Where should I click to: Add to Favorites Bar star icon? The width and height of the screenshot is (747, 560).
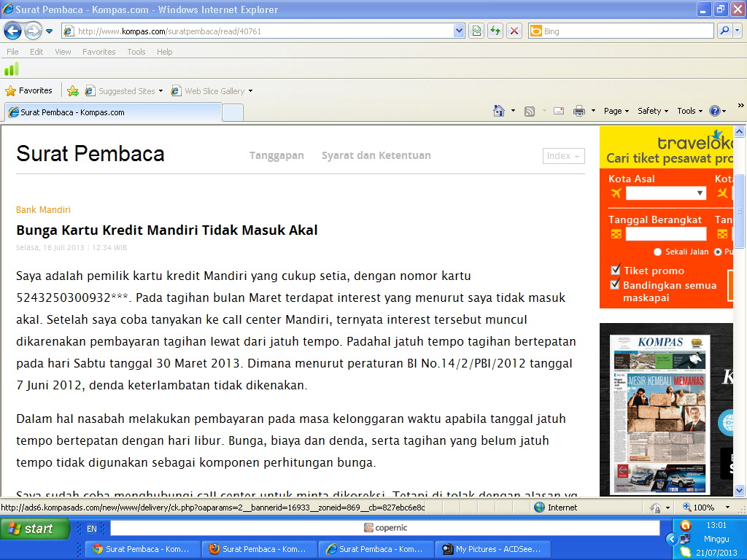[73, 91]
